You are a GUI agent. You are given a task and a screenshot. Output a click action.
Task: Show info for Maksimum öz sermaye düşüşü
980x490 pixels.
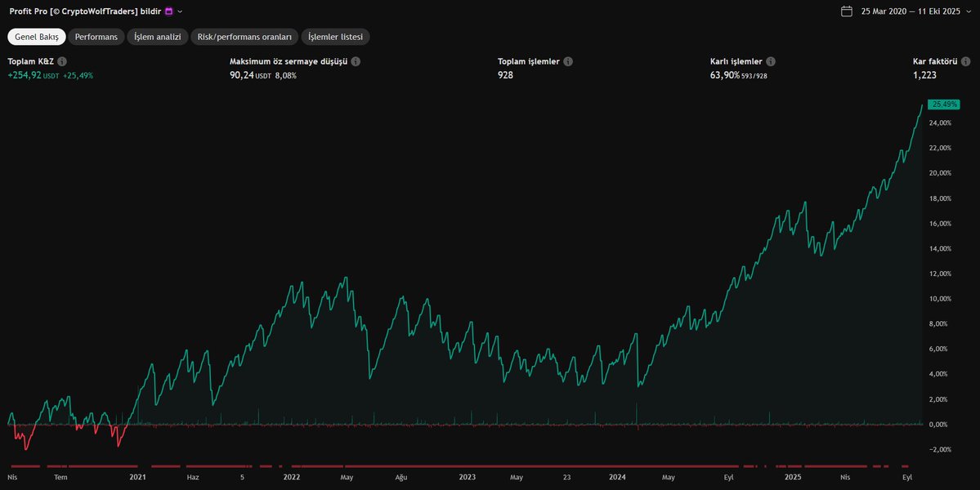click(356, 62)
